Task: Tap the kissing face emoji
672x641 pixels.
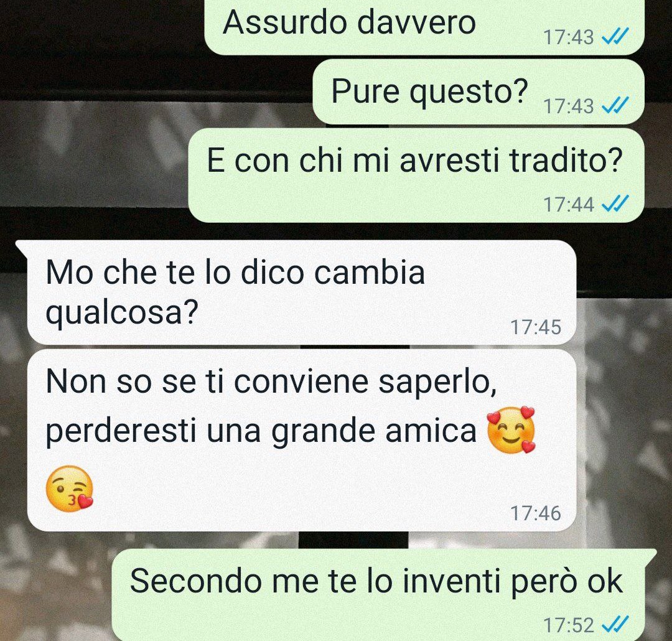Action: (70, 489)
